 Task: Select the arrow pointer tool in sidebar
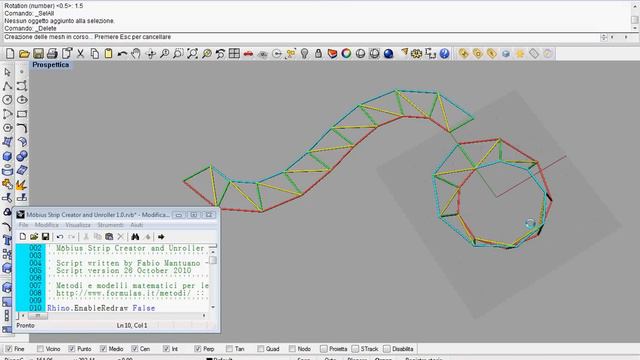[x=7, y=72]
